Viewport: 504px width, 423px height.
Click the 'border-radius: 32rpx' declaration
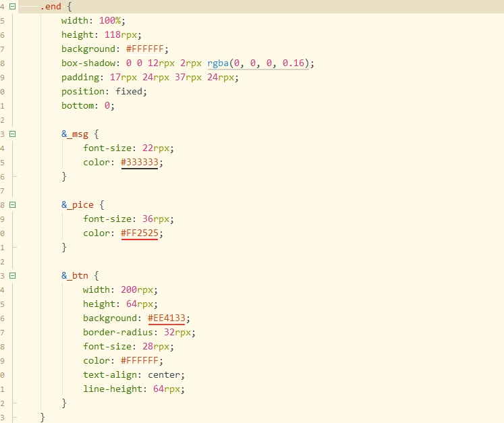click(x=139, y=333)
